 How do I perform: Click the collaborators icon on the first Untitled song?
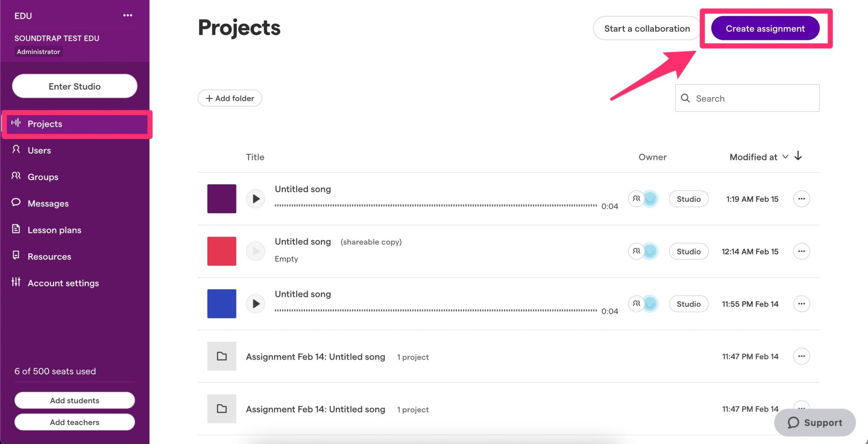[x=637, y=198]
